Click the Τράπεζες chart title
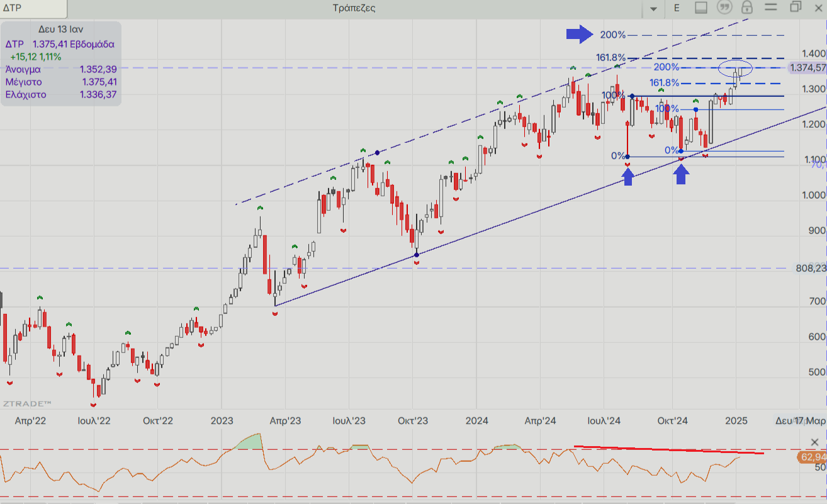 click(352, 8)
